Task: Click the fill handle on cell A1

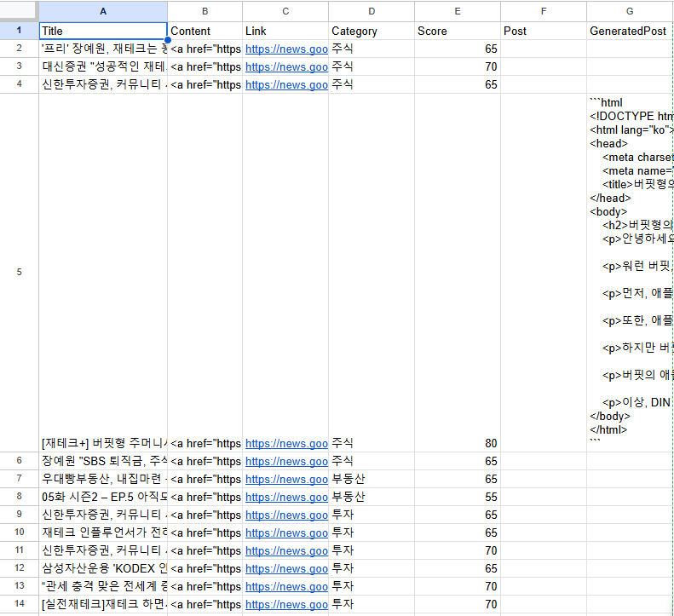Action: (168, 40)
